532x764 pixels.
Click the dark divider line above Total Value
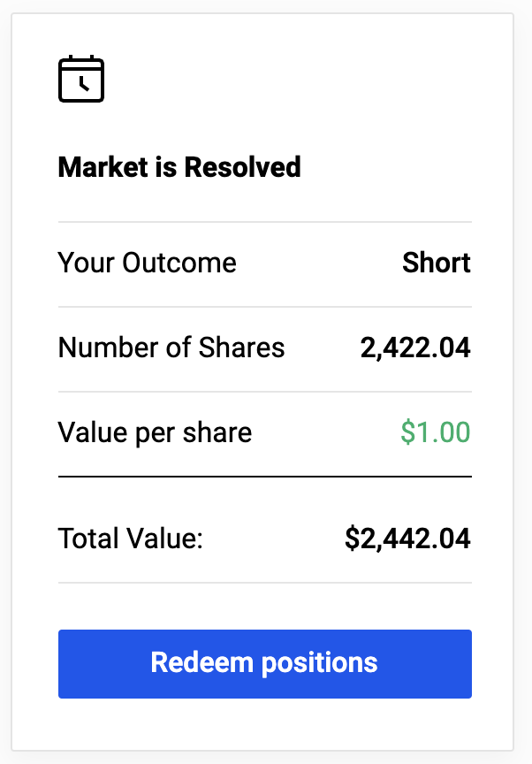pyautogui.click(x=265, y=477)
